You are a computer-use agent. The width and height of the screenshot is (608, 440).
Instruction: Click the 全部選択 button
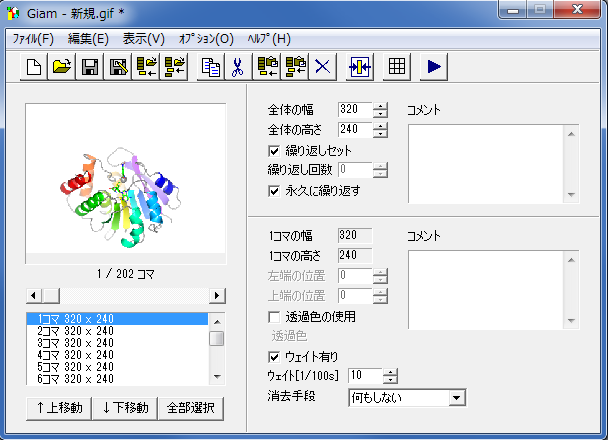point(191,408)
